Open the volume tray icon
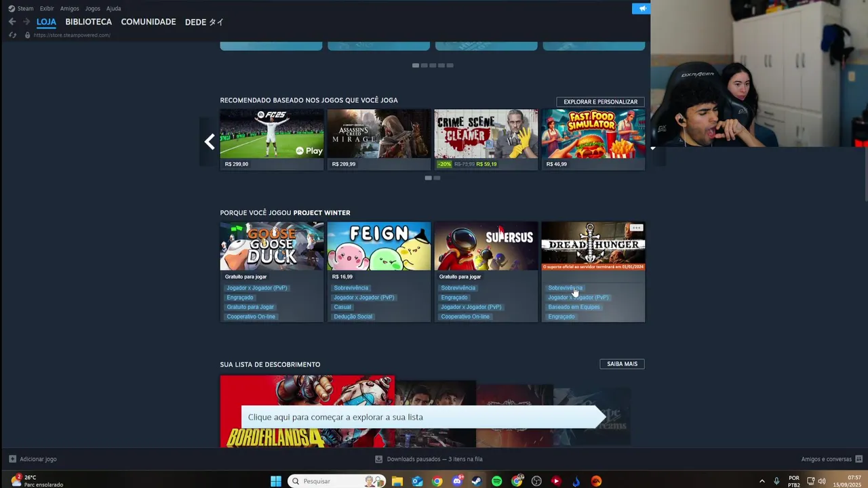This screenshot has height=488, width=868. 822,481
